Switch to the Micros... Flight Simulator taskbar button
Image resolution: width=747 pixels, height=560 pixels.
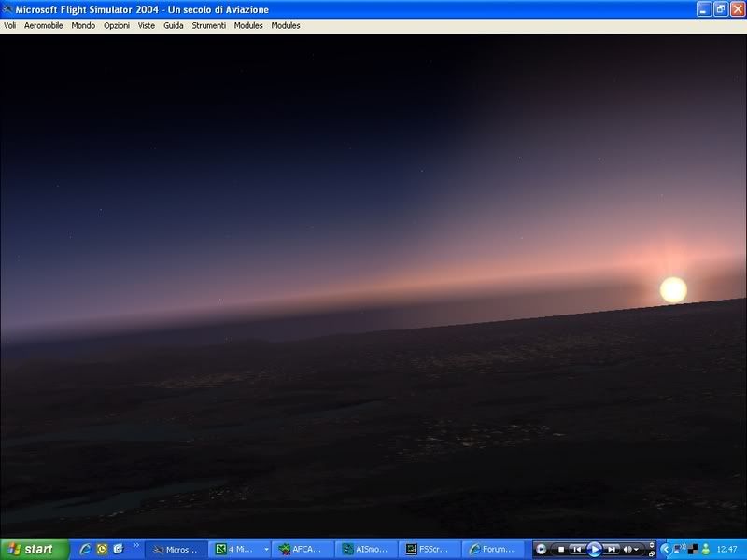176,550
